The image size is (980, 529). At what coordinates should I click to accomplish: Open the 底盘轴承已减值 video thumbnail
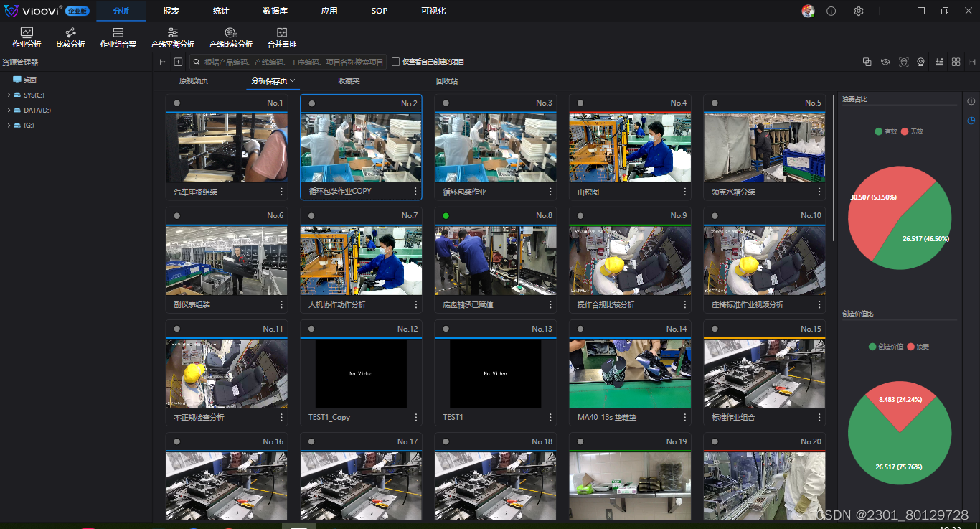496,261
